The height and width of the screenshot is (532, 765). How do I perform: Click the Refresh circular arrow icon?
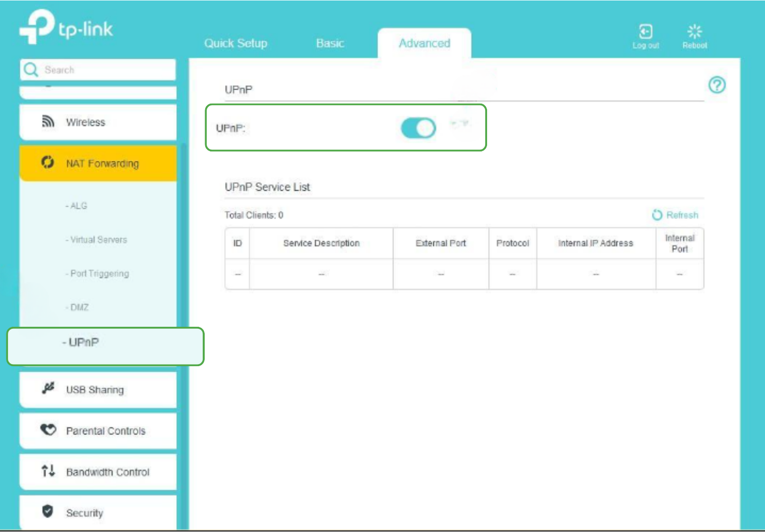[657, 215]
